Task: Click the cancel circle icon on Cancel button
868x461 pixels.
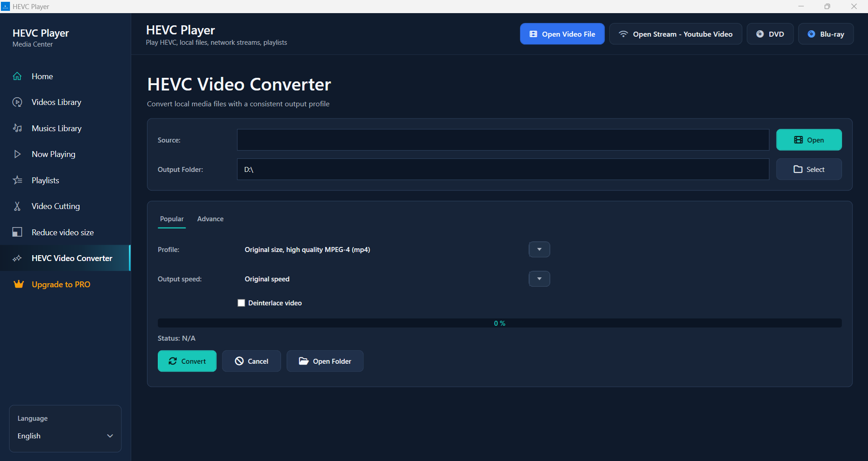Action: [239, 361]
